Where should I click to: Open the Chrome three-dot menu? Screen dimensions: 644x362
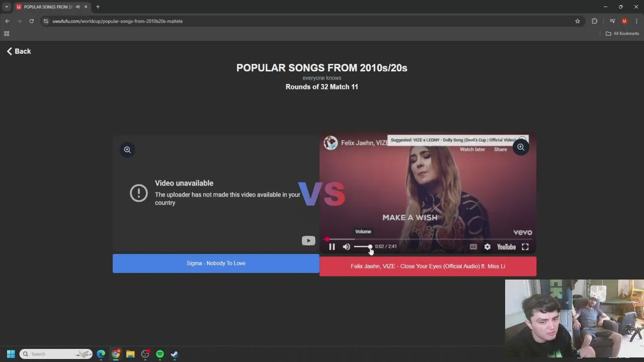pos(636,21)
